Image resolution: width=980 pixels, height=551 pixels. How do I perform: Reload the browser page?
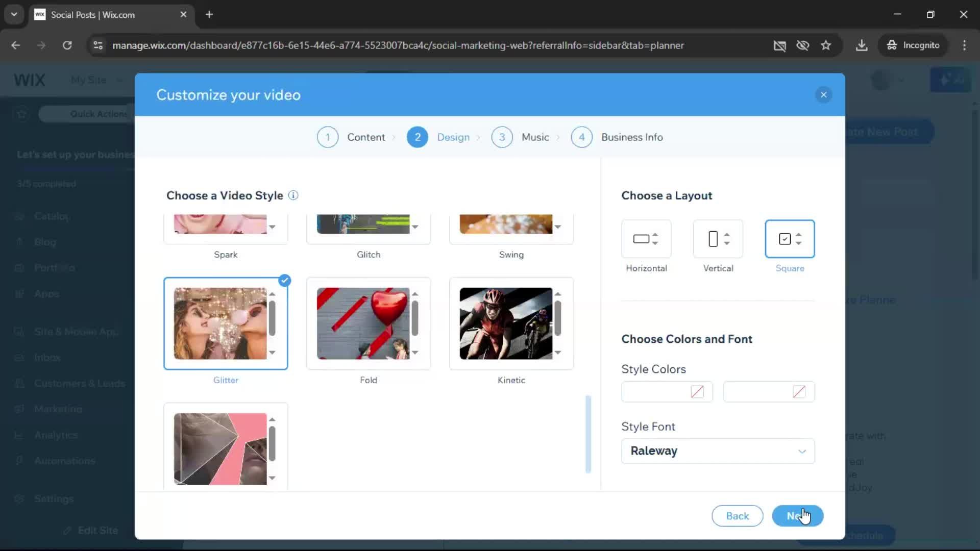pos(67,45)
